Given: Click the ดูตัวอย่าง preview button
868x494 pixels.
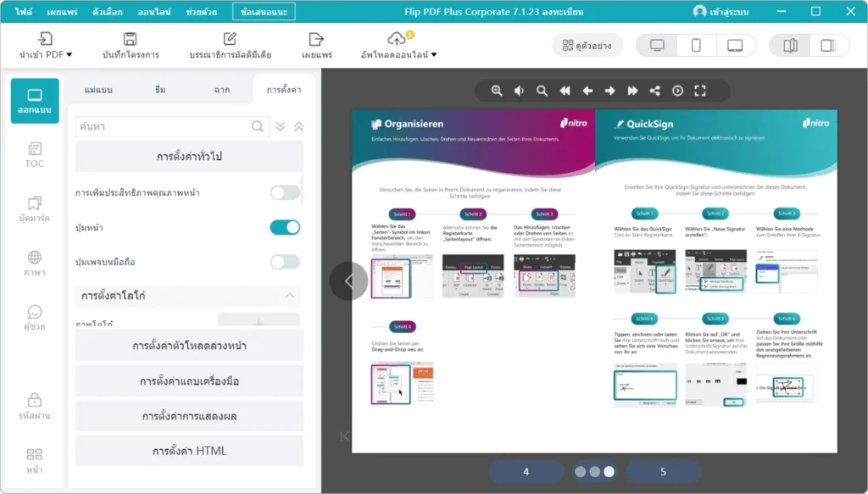Looking at the screenshot, I should (587, 46).
